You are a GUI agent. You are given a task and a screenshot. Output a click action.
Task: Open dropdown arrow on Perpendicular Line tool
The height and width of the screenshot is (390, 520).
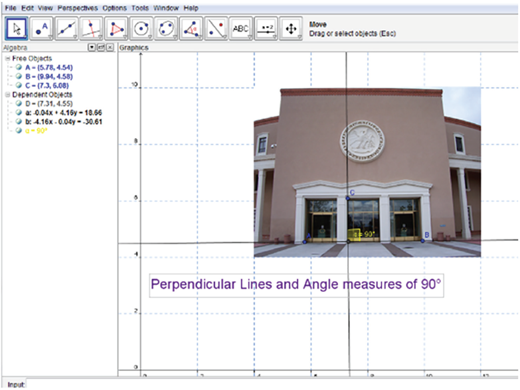[x=100, y=37]
